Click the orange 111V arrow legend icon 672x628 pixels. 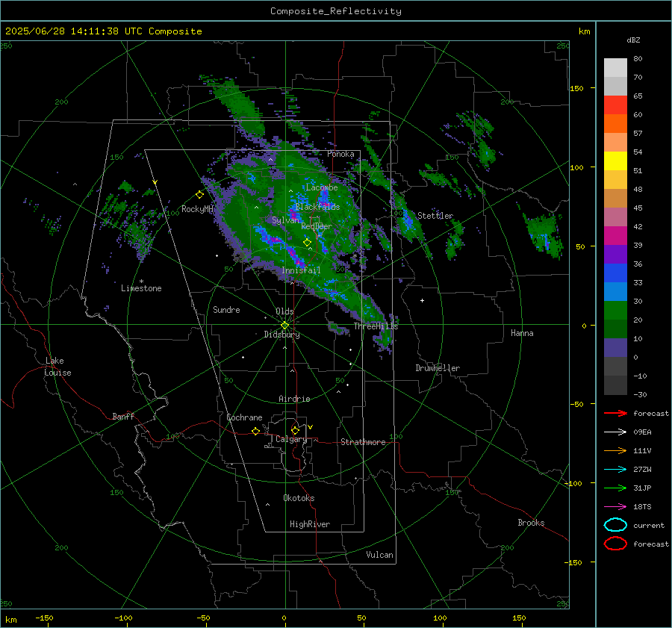pyautogui.click(x=615, y=450)
